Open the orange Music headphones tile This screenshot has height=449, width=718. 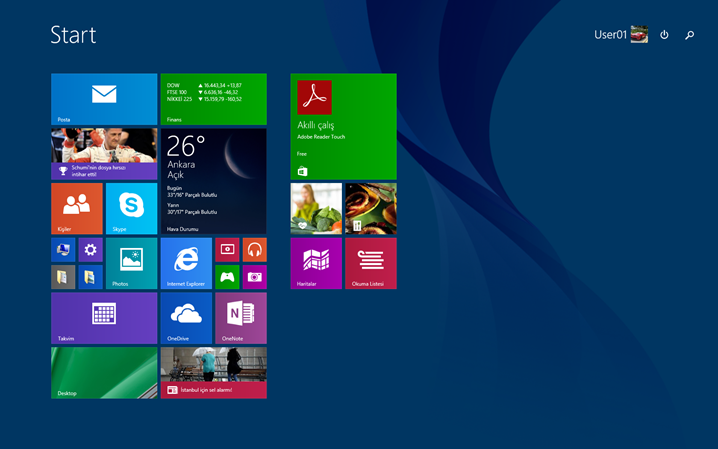point(255,250)
